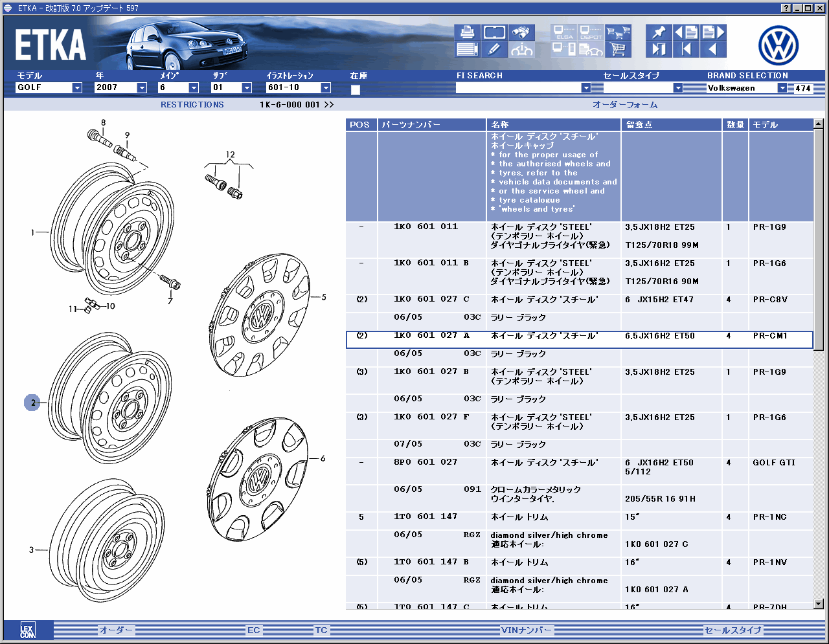The height and width of the screenshot is (644, 829).
Task: Click the ELSA connection icon
Action: pyautogui.click(x=564, y=32)
